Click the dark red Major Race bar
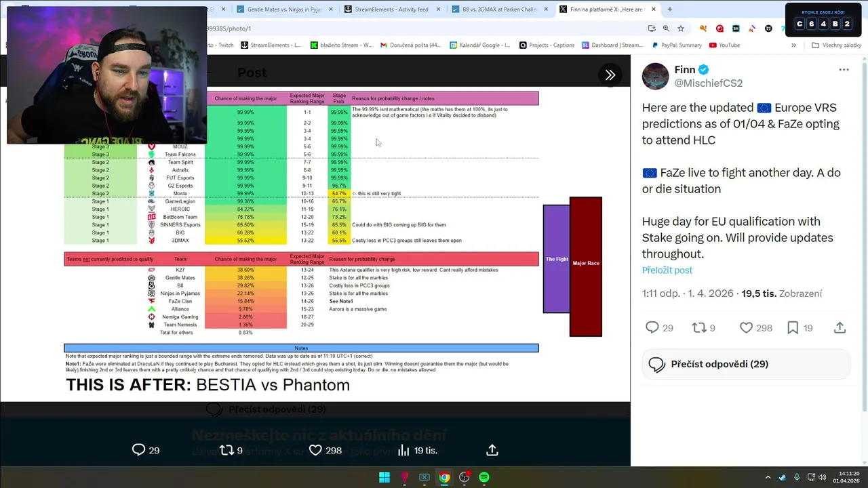868x488 pixels. click(x=586, y=266)
